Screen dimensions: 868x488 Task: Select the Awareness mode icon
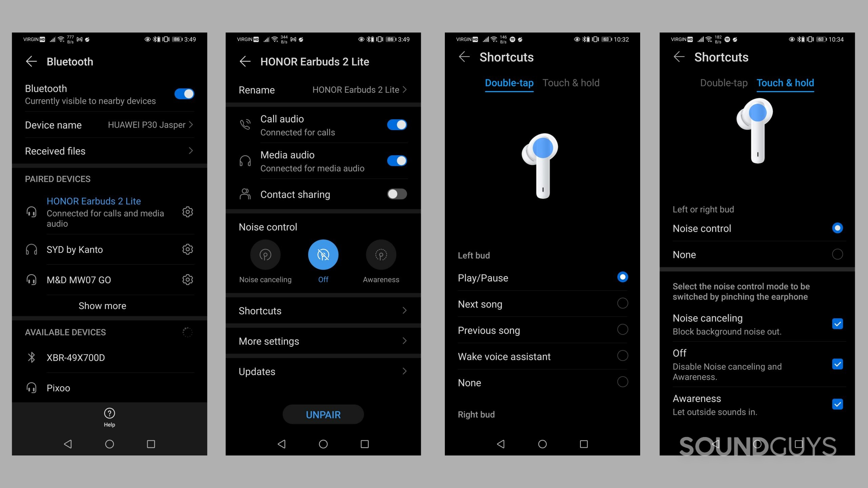click(x=380, y=255)
